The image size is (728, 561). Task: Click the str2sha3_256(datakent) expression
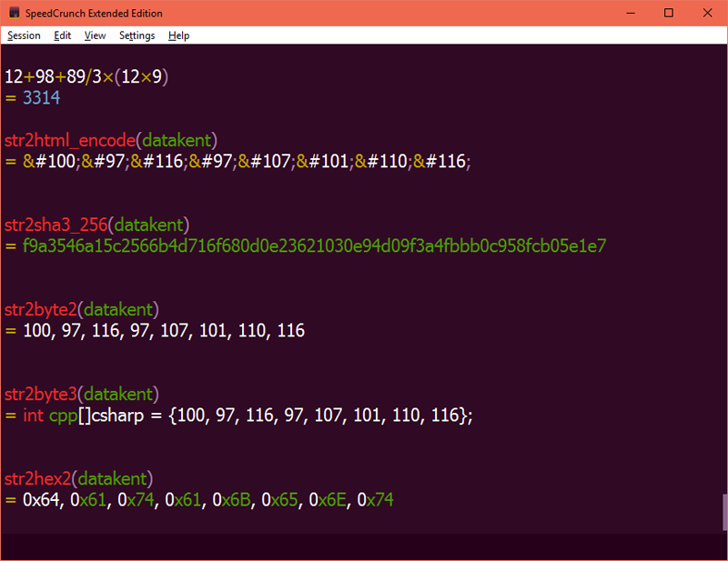point(96,225)
